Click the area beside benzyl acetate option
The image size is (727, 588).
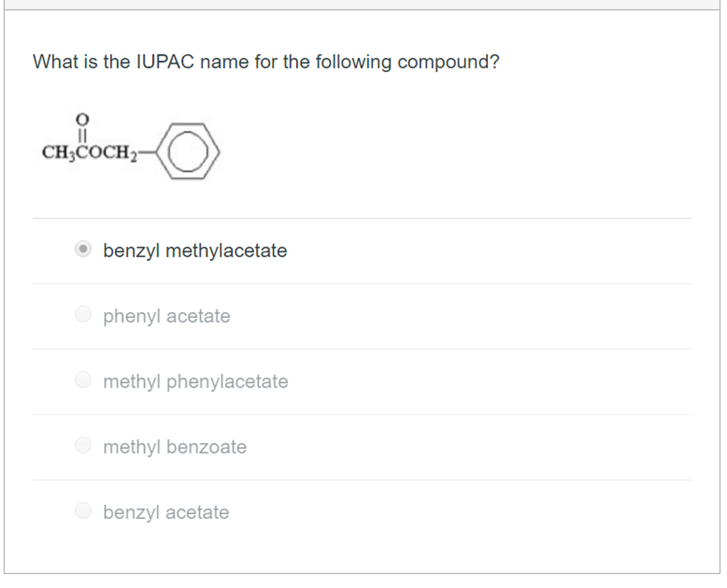pyautogui.click(x=426, y=512)
